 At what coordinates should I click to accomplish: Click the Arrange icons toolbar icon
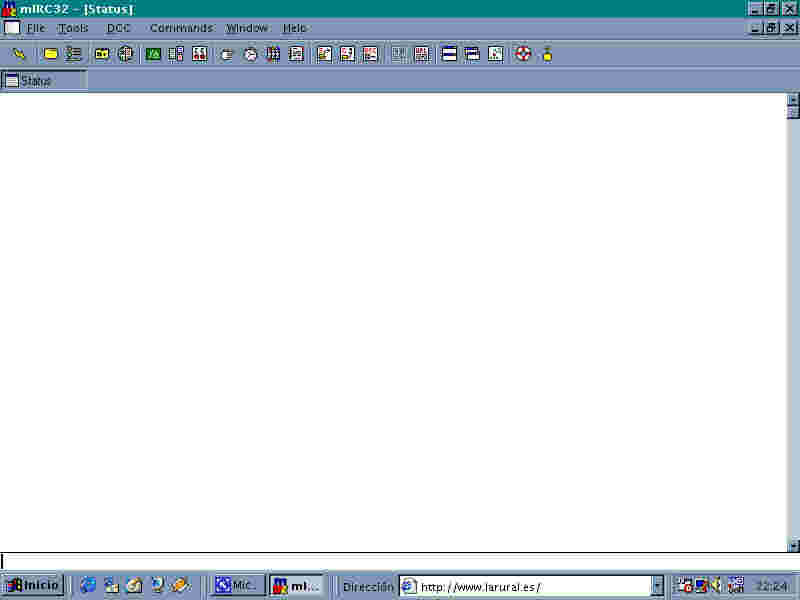[x=495, y=54]
